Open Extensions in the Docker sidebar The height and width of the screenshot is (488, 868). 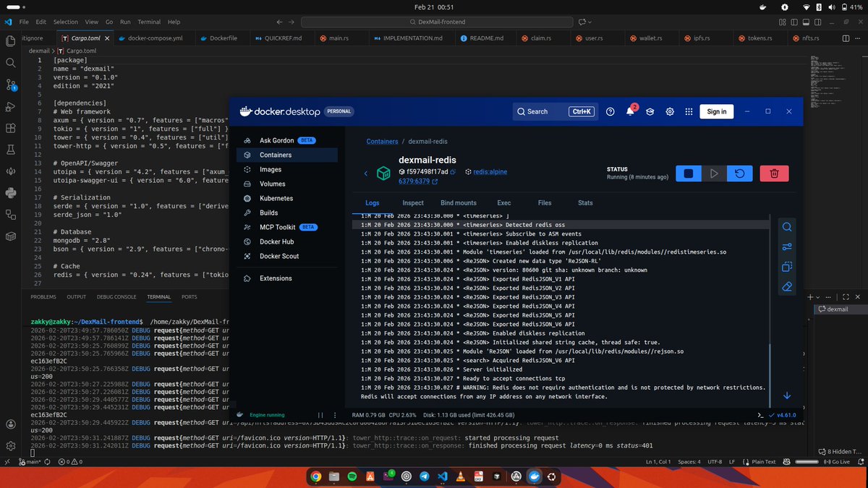click(287, 278)
